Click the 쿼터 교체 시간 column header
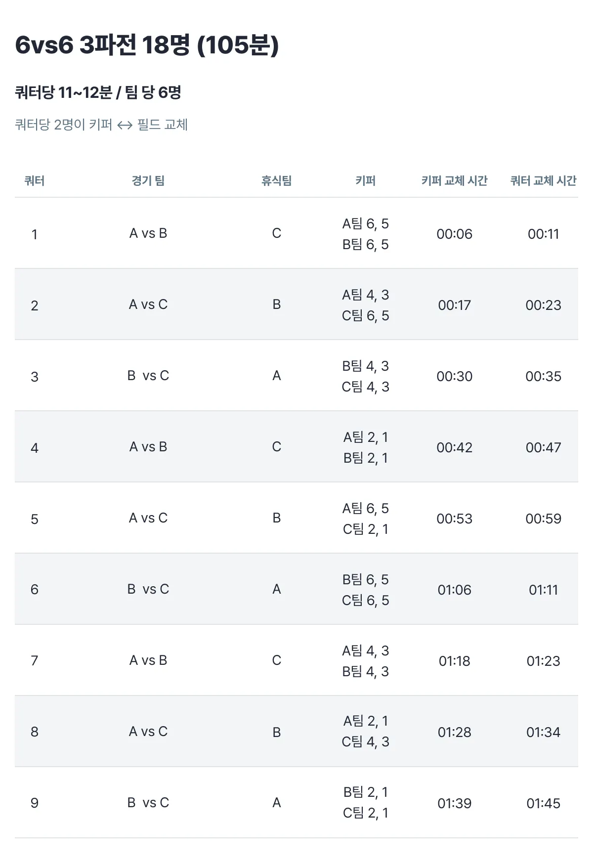 [x=543, y=181]
